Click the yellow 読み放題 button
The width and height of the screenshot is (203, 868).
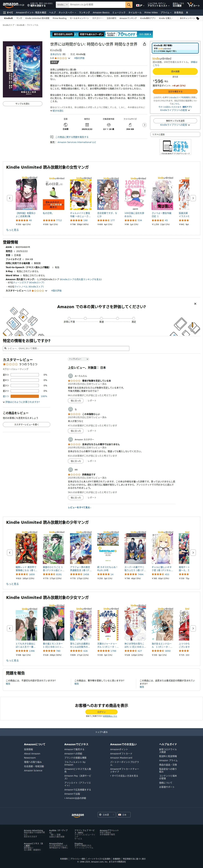[175, 72]
